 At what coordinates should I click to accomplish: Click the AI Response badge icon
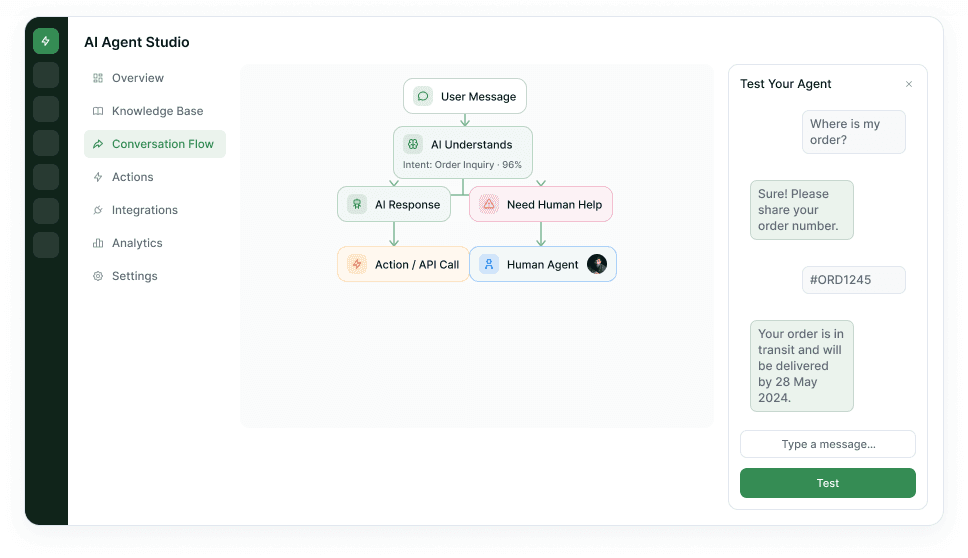tap(357, 204)
